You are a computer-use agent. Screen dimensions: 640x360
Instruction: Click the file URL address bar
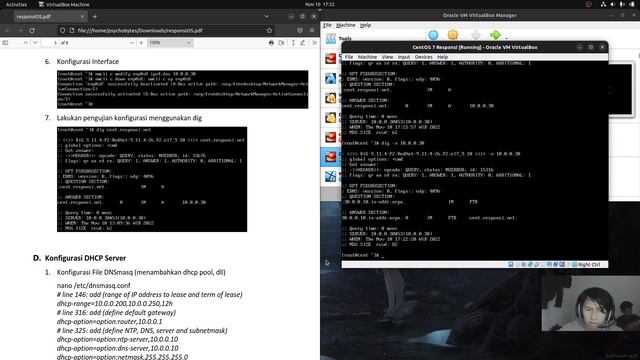click(165, 30)
